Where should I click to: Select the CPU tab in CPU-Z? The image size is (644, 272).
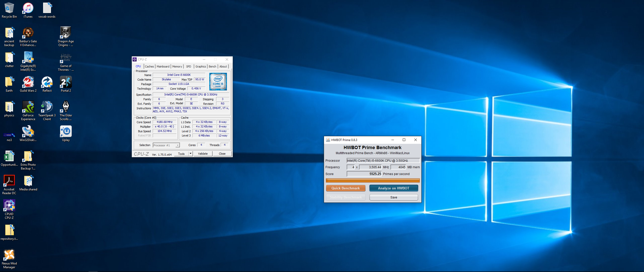point(138,66)
